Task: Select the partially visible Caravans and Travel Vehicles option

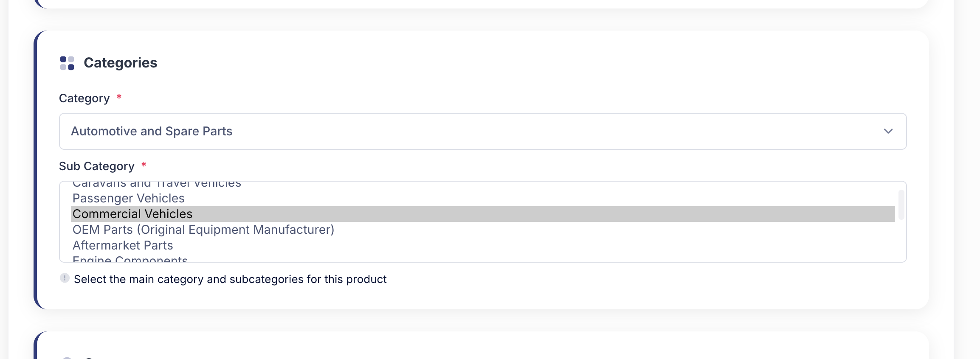Action: (x=157, y=184)
